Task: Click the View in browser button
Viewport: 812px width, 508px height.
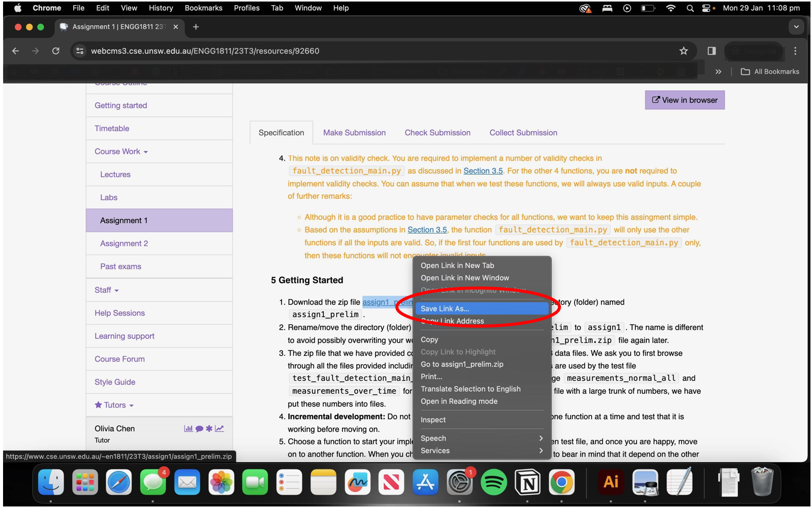Action: pos(685,100)
